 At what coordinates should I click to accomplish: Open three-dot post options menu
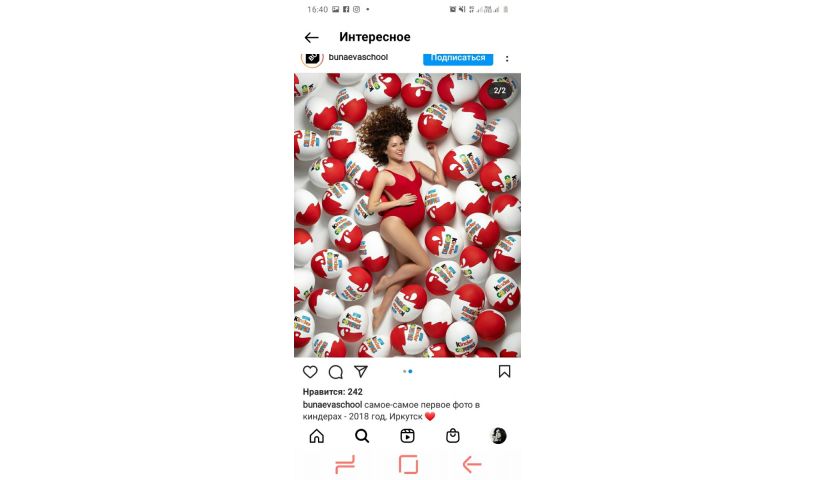(507, 59)
